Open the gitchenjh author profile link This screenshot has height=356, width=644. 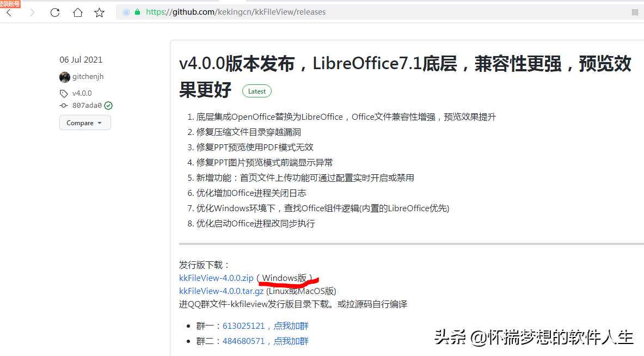pos(88,76)
